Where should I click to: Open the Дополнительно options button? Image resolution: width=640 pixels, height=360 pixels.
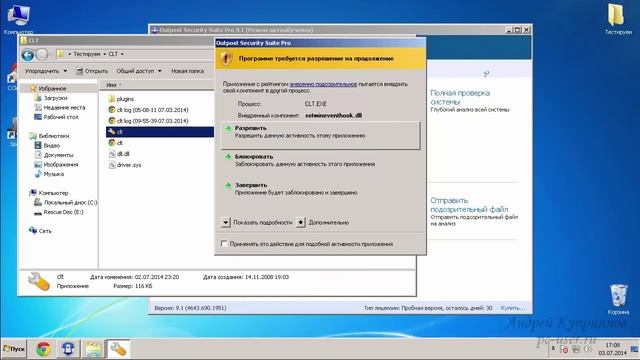point(300,222)
